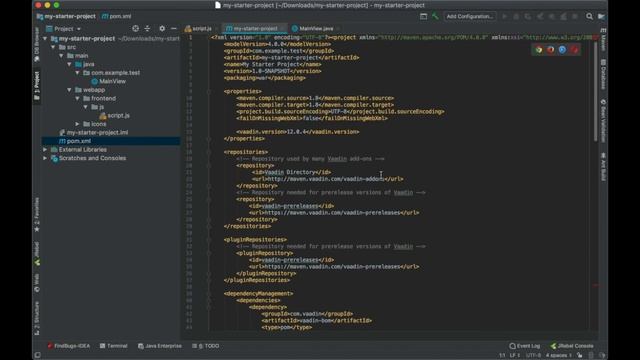Collapse the js folder arrow

tap(86, 107)
